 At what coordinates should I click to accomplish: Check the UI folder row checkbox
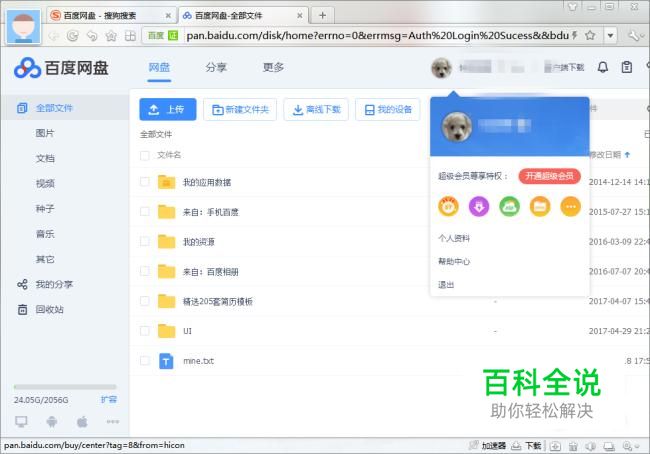click(x=145, y=331)
